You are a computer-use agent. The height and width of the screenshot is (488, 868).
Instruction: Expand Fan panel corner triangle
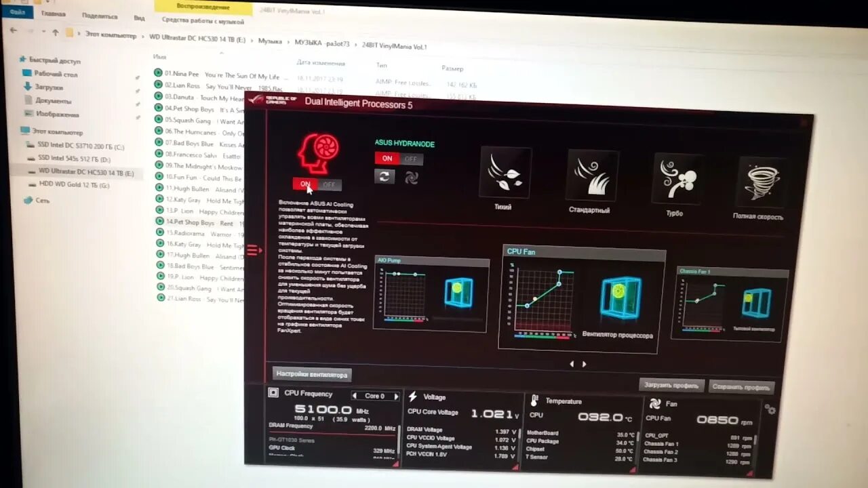(749, 472)
